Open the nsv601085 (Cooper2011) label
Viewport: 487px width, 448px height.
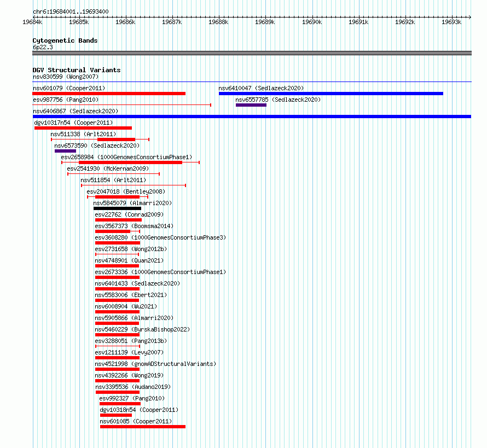(136, 421)
